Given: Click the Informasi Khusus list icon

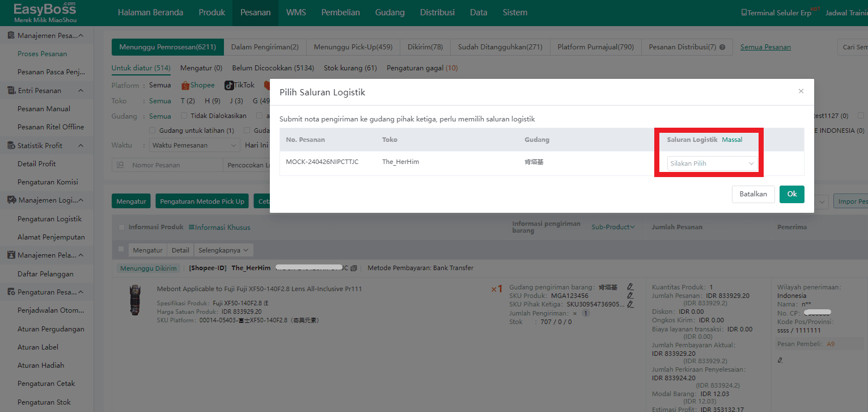Looking at the screenshot, I should pos(192,228).
